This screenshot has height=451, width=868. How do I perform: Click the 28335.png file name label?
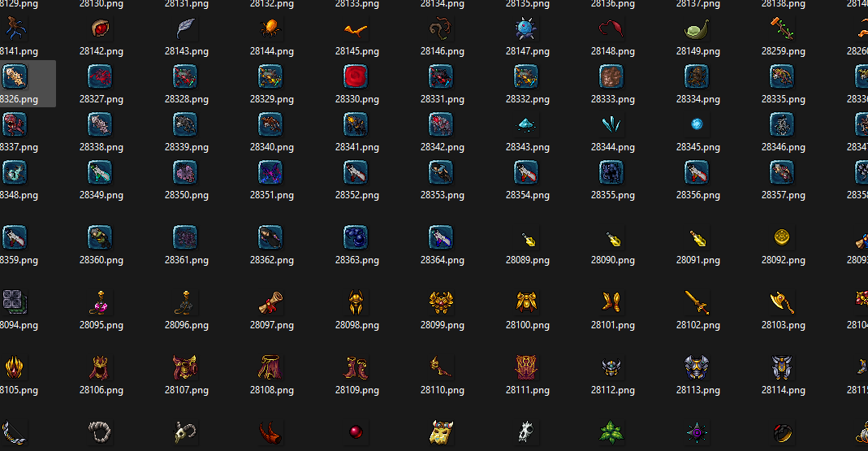[784, 99]
